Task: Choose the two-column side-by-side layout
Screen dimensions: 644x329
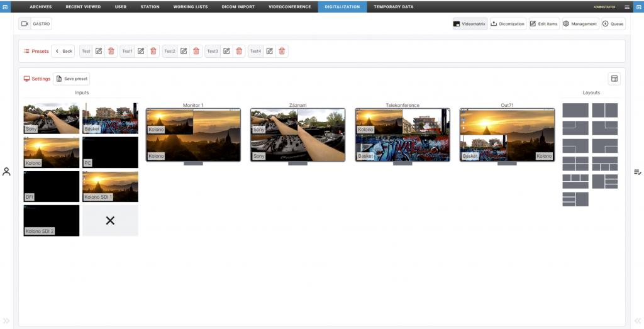Action: click(x=604, y=110)
